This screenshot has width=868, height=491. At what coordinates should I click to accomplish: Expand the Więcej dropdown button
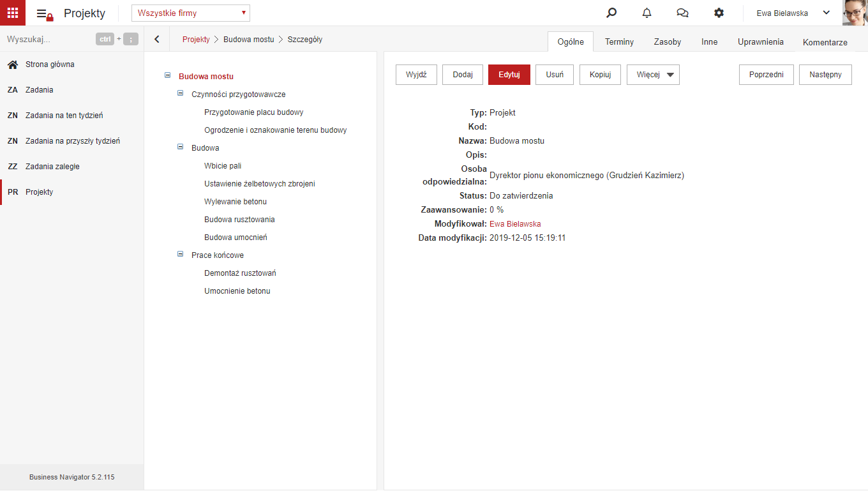click(x=653, y=75)
